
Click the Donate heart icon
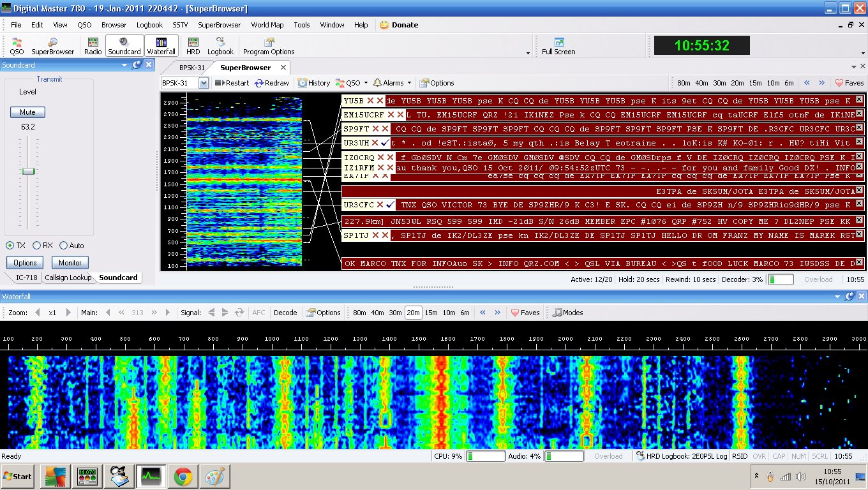[x=384, y=25]
